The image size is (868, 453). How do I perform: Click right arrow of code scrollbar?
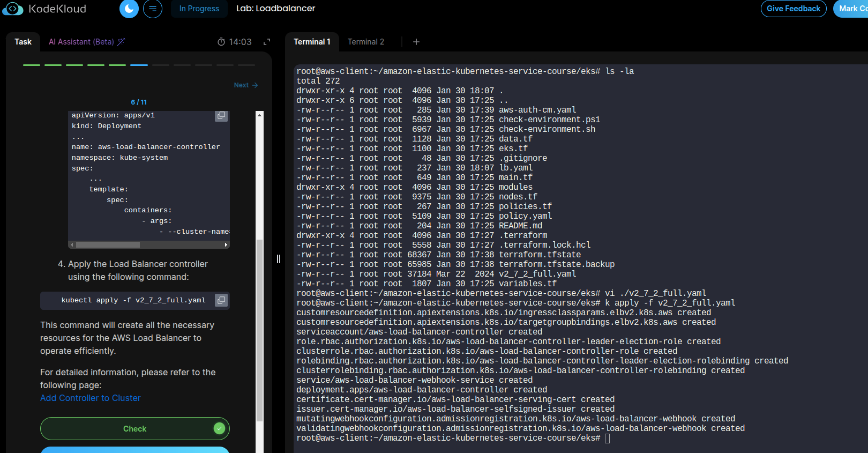(x=226, y=244)
